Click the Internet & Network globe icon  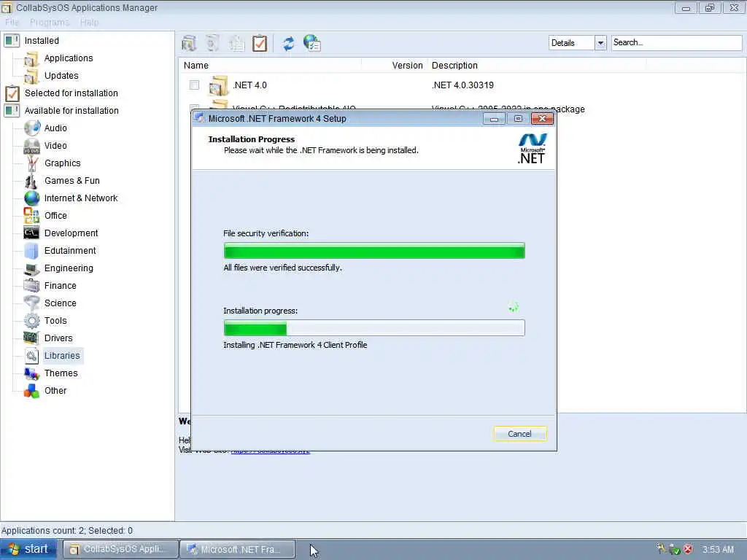(32, 198)
